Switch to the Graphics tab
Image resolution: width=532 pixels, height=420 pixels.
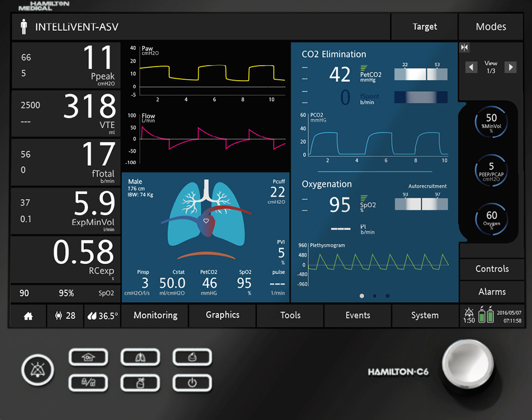[223, 315]
